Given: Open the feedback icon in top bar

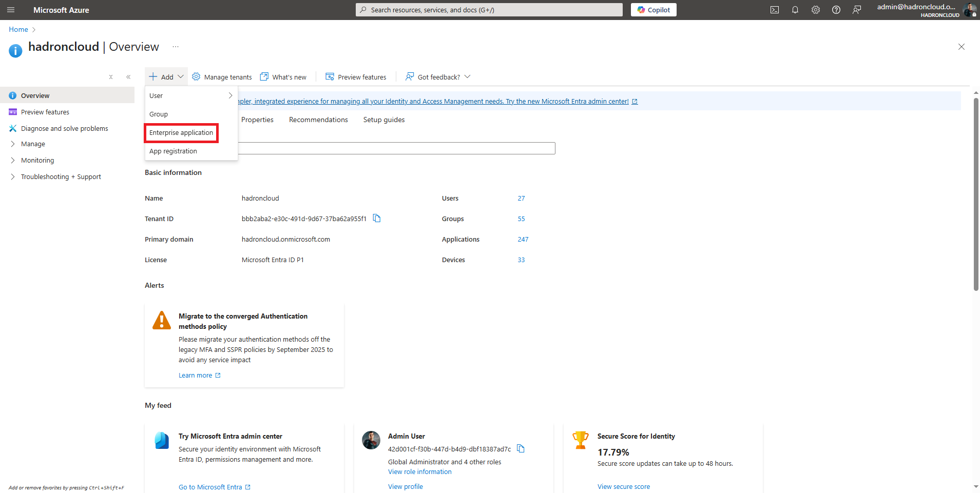Looking at the screenshot, I should [857, 10].
